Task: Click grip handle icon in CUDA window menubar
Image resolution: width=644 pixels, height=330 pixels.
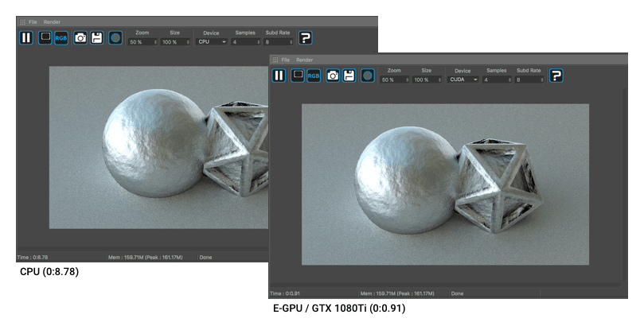Action: pyautogui.click(x=275, y=60)
